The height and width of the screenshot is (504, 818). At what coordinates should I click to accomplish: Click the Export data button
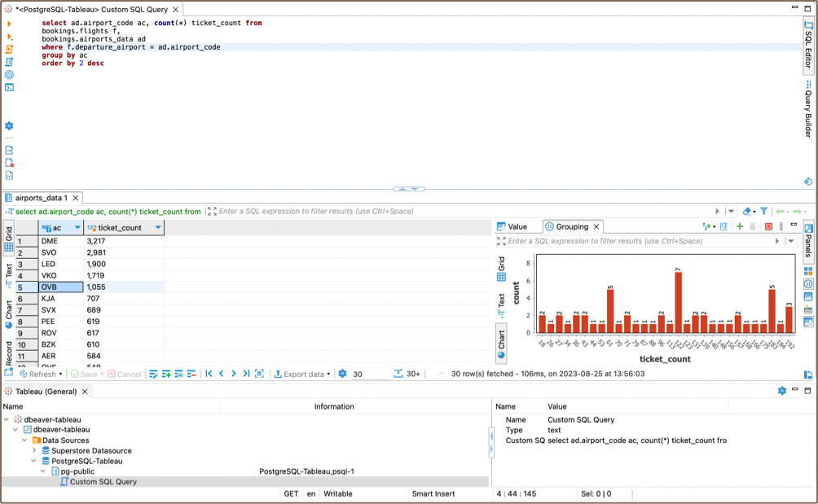(x=300, y=375)
